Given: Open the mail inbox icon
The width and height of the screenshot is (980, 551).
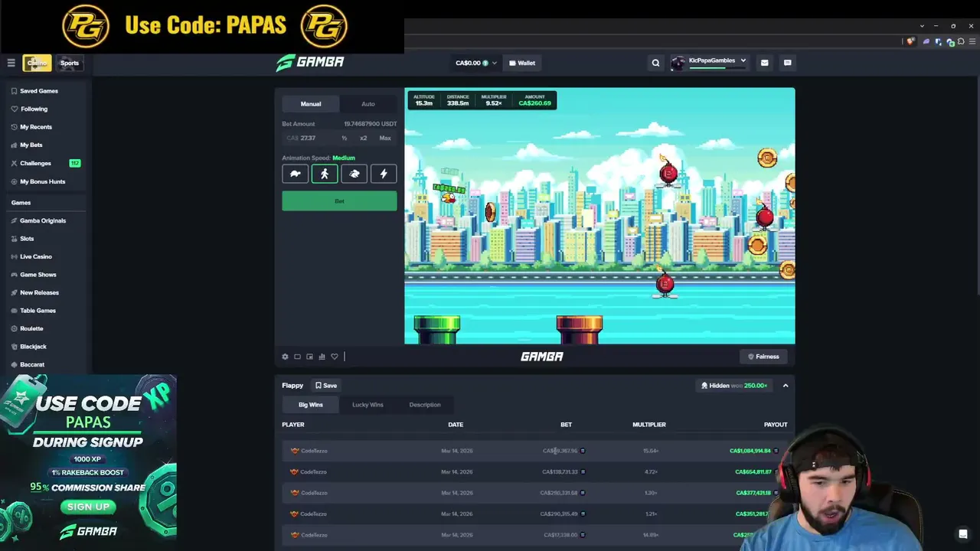Looking at the screenshot, I should [x=764, y=63].
